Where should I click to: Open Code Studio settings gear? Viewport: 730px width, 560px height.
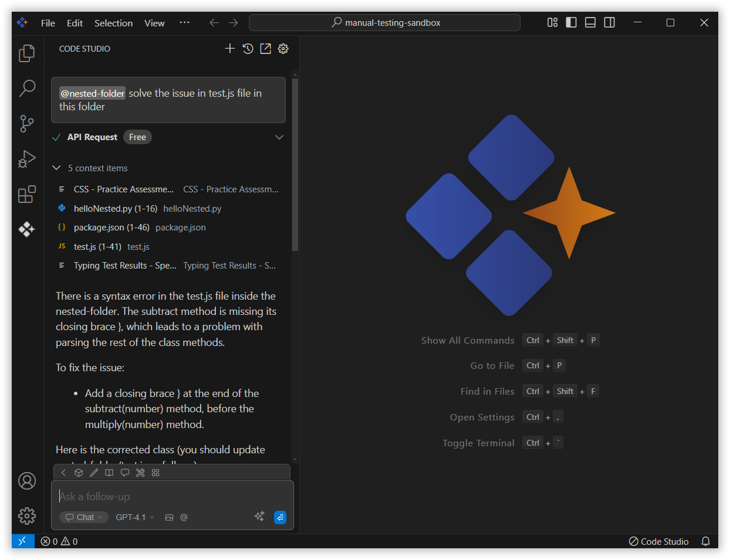pos(283,49)
